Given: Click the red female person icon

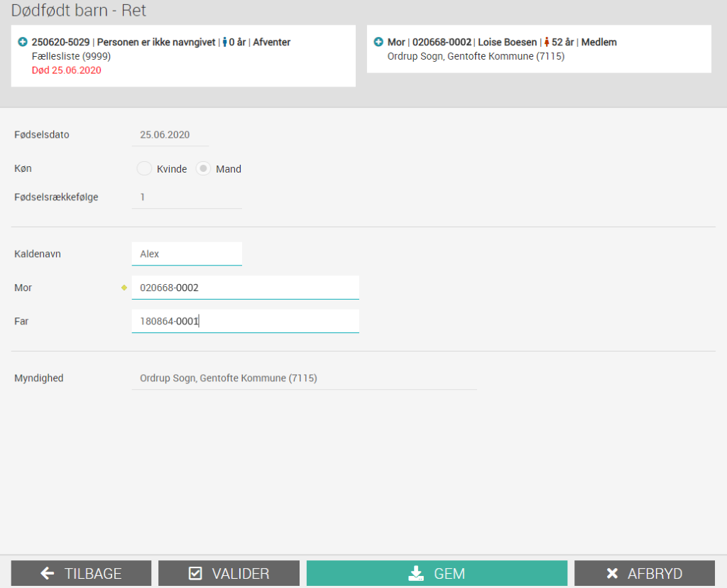Looking at the screenshot, I should point(547,42).
